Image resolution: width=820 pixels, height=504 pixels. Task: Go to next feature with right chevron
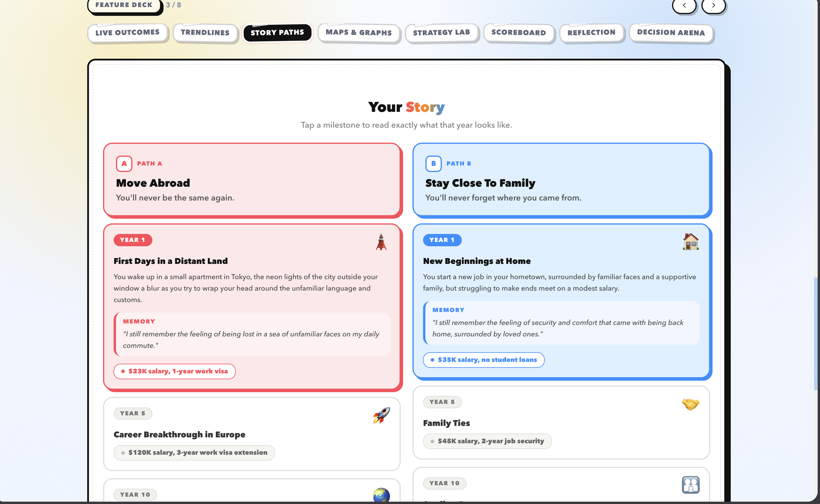[x=713, y=5]
